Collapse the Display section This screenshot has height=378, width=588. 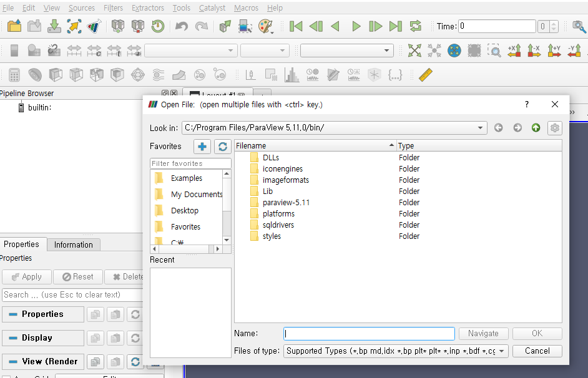pyautogui.click(x=42, y=338)
